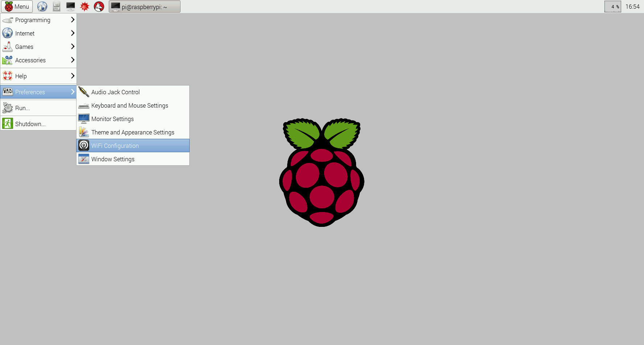Expand Accessories with its arrow chevron

click(x=73, y=60)
